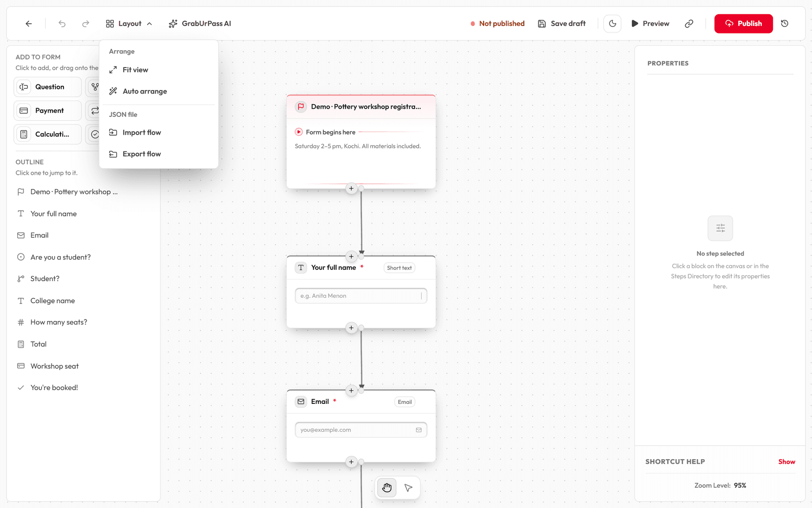This screenshot has width=812, height=508.
Task: Select Fit view in Layout menu
Action: [x=159, y=70]
